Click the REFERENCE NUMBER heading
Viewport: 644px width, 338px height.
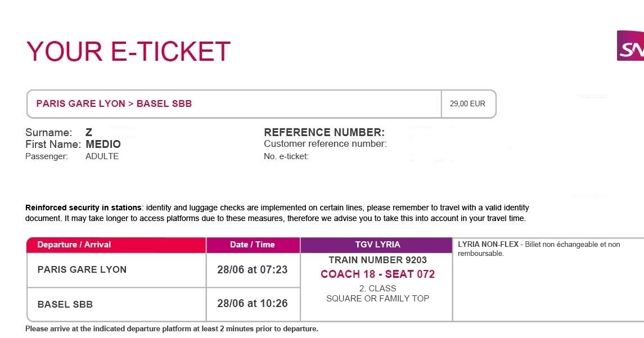(324, 133)
